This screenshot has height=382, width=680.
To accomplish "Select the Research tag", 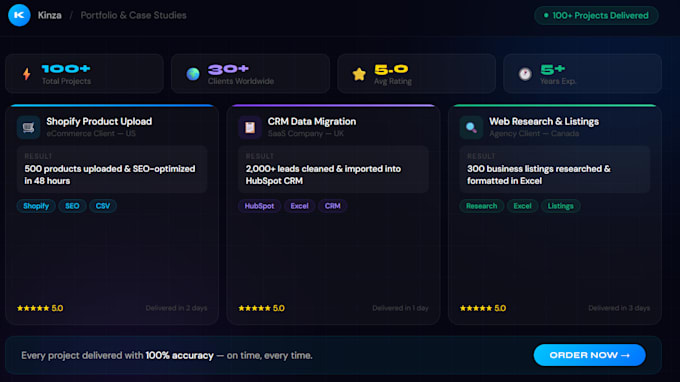I will [x=481, y=206].
